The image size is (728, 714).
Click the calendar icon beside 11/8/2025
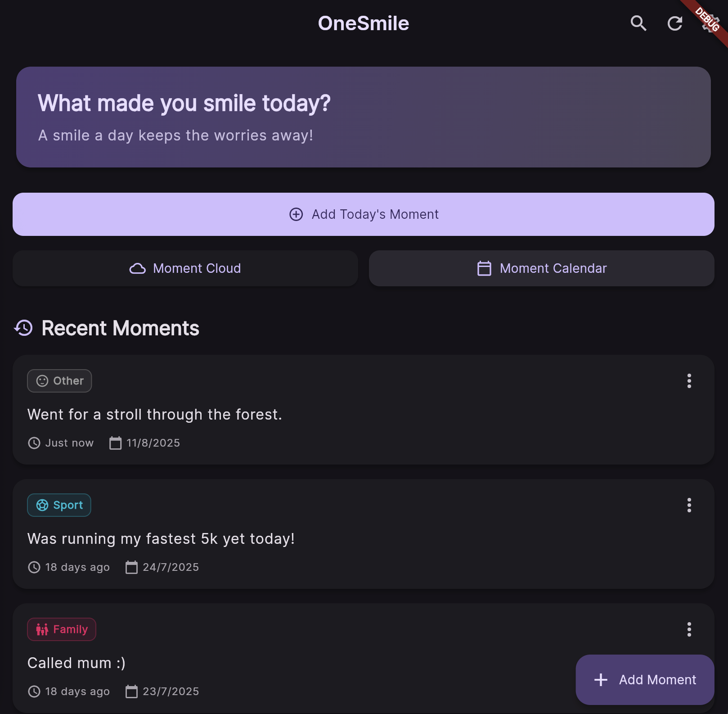click(116, 443)
